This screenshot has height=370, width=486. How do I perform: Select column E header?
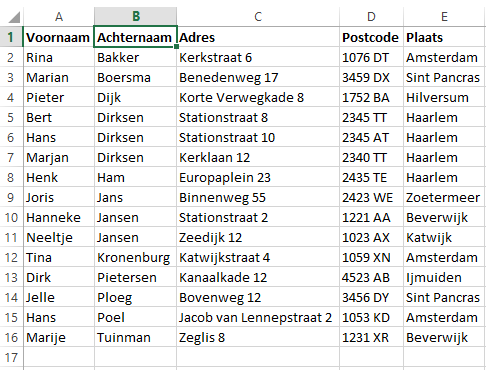pos(444,16)
